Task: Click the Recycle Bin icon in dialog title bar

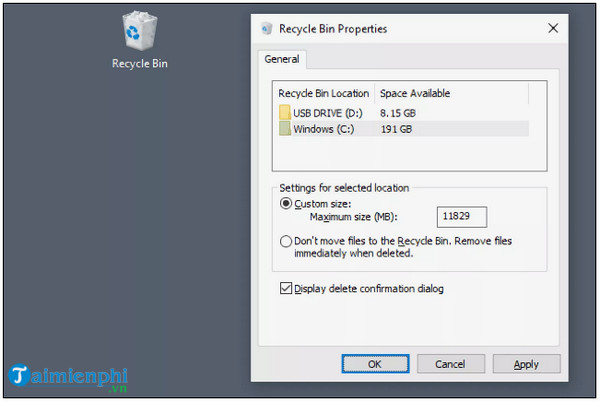Action: pyautogui.click(x=267, y=29)
